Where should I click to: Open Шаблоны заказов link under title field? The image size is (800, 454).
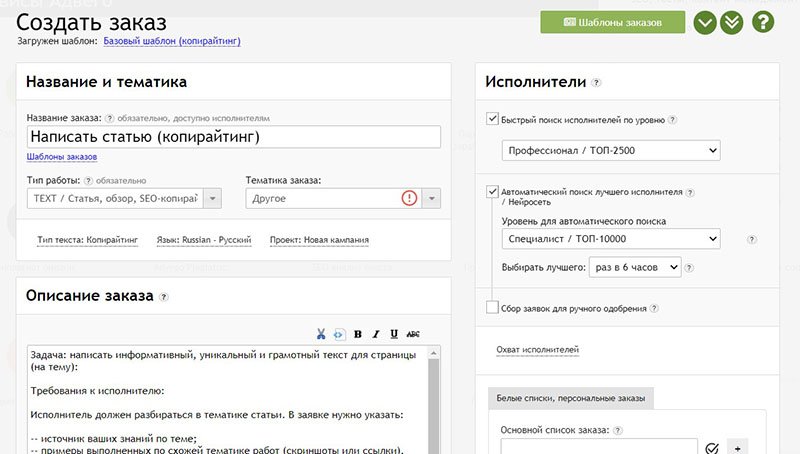pos(62,157)
